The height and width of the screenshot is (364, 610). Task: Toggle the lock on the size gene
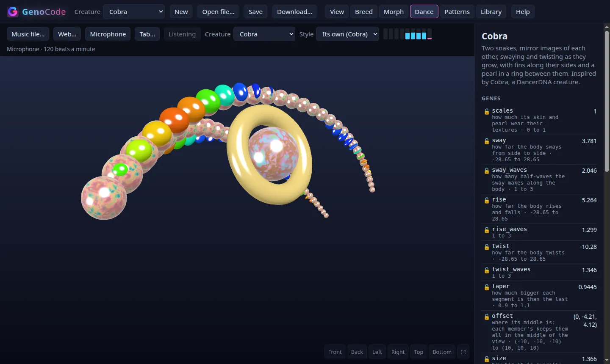(487, 359)
